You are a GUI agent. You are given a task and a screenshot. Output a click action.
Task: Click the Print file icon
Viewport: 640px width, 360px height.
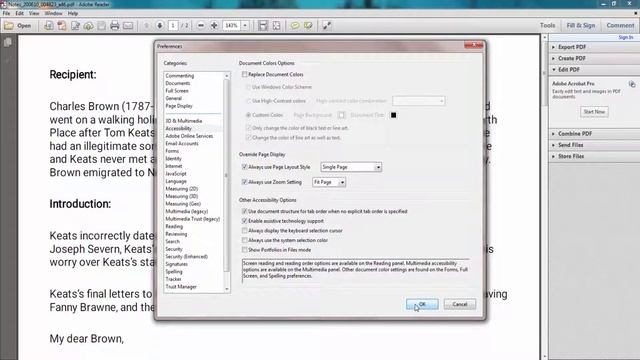[115, 26]
